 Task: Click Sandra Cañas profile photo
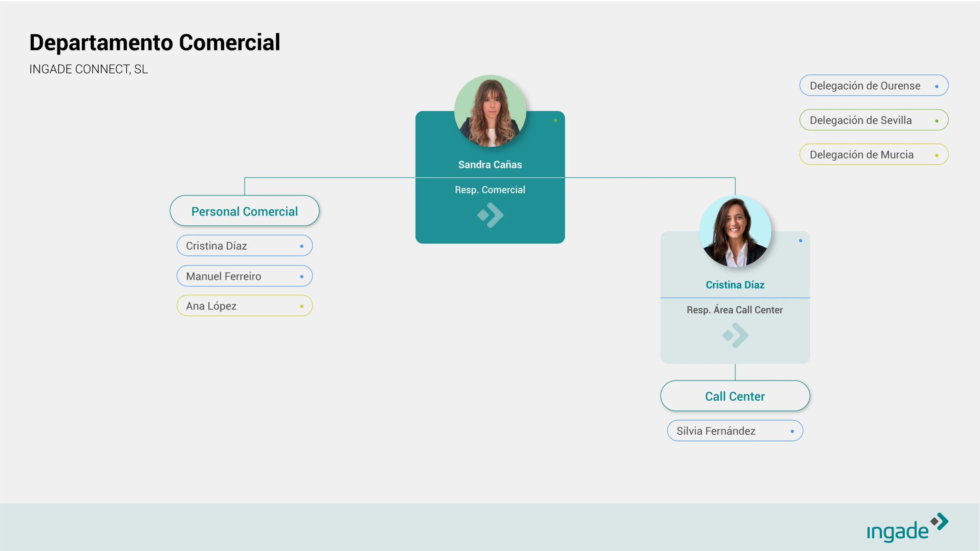[490, 111]
